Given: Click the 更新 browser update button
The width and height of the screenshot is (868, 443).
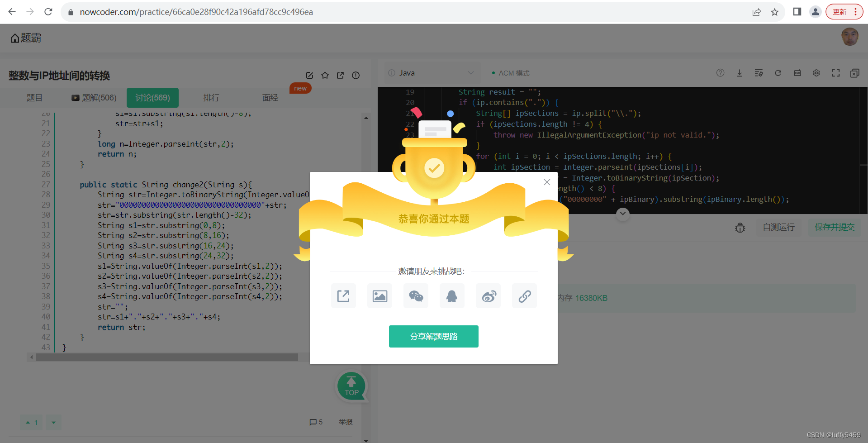Looking at the screenshot, I should [x=844, y=12].
